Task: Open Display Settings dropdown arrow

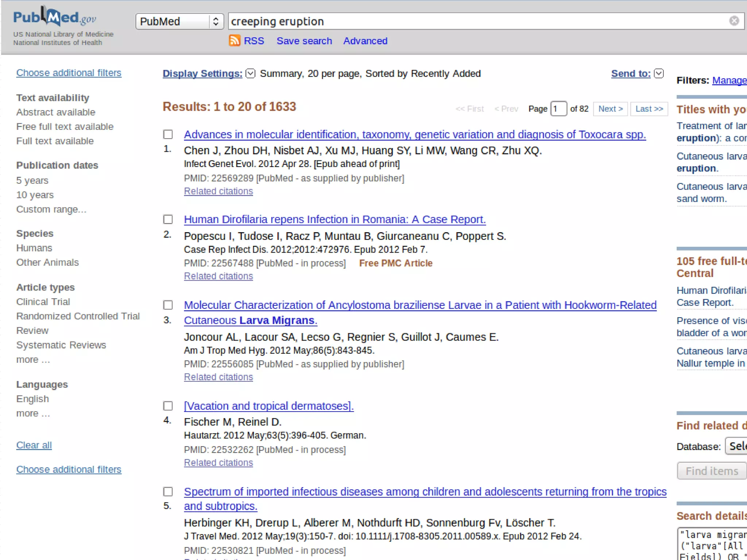Action: pyautogui.click(x=250, y=74)
